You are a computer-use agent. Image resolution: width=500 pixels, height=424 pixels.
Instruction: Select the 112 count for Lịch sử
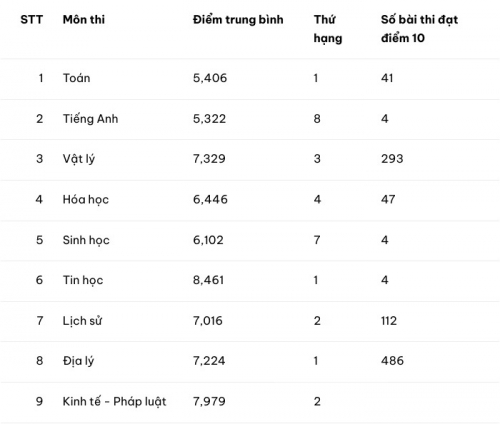[x=389, y=321]
